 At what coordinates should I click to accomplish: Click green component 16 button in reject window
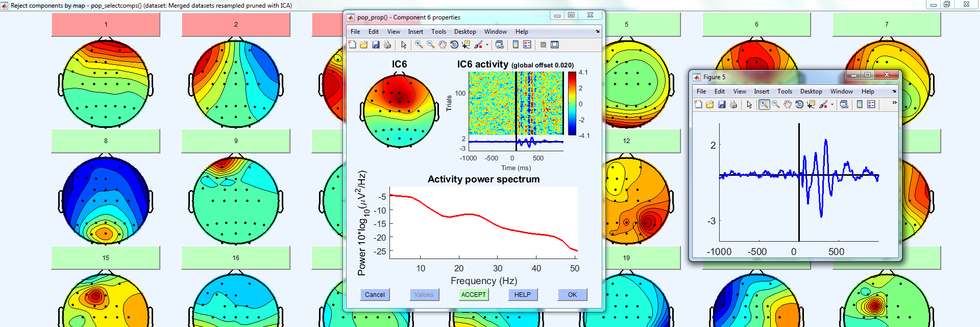point(236,258)
